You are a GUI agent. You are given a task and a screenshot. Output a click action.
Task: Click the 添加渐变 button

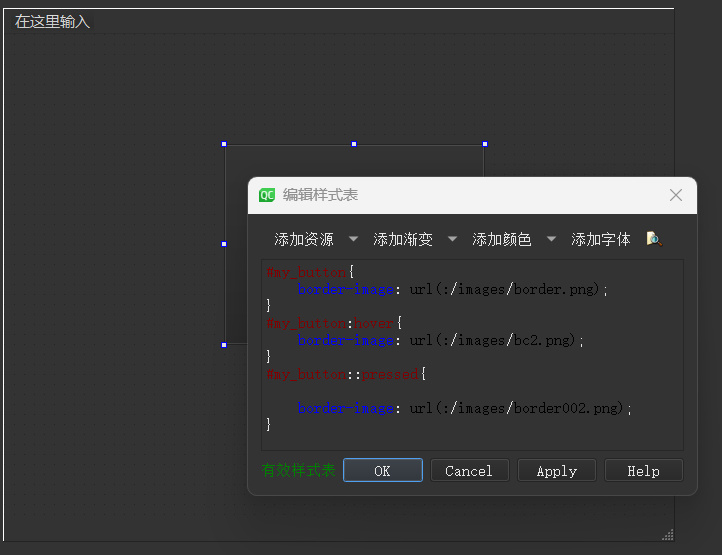click(x=403, y=240)
